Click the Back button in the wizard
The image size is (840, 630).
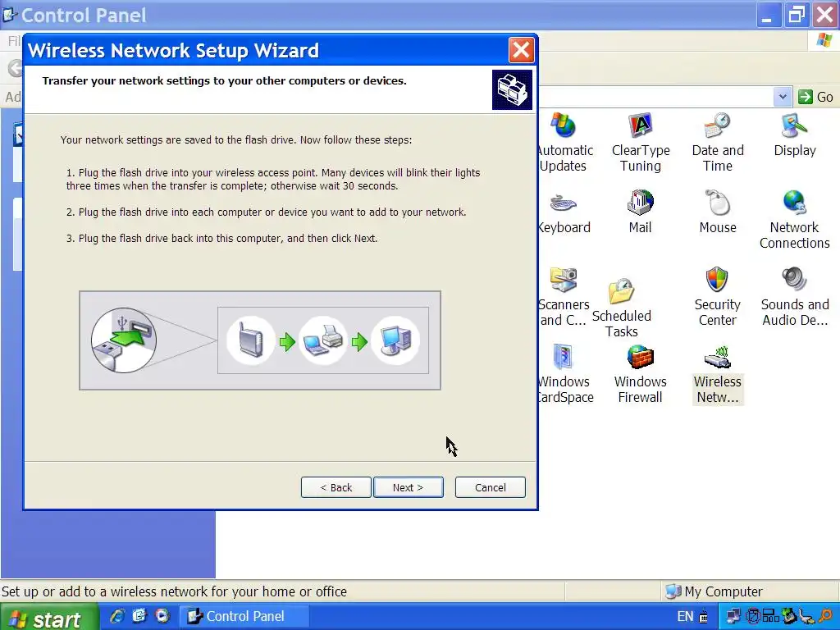(x=336, y=487)
